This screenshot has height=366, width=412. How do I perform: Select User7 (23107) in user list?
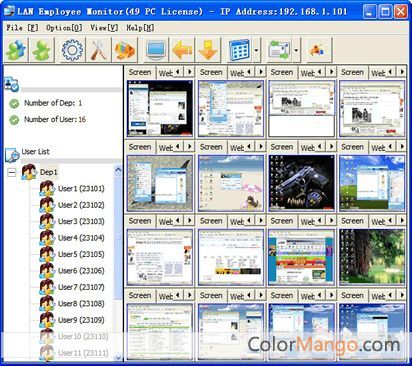point(81,287)
